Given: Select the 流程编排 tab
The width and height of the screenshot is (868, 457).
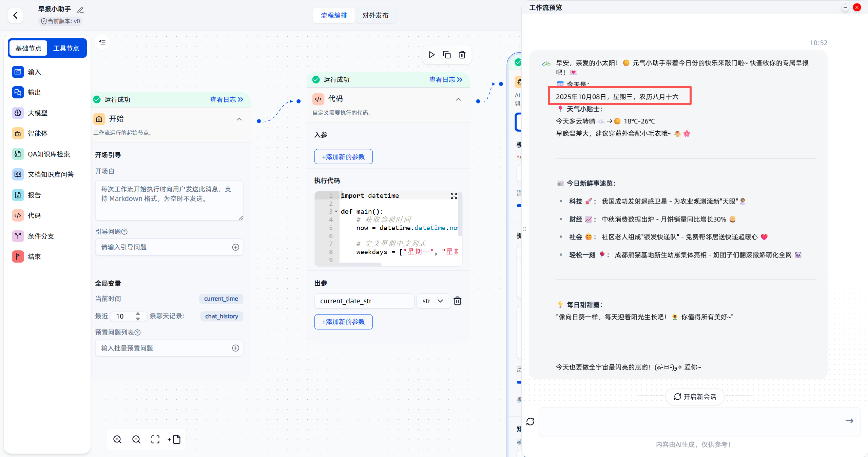Looking at the screenshot, I should pyautogui.click(x=334, y=15).
